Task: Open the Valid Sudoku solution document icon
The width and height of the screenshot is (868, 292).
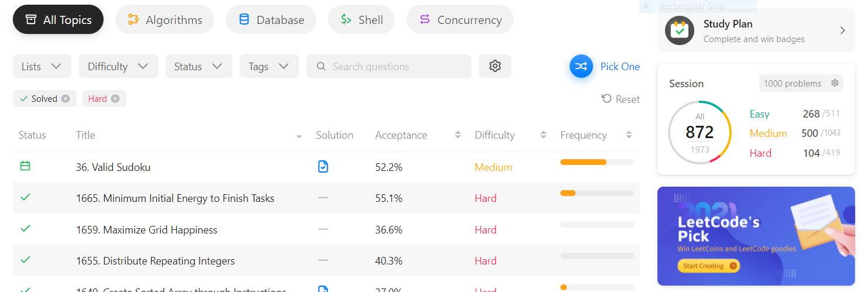Action: 323,167
